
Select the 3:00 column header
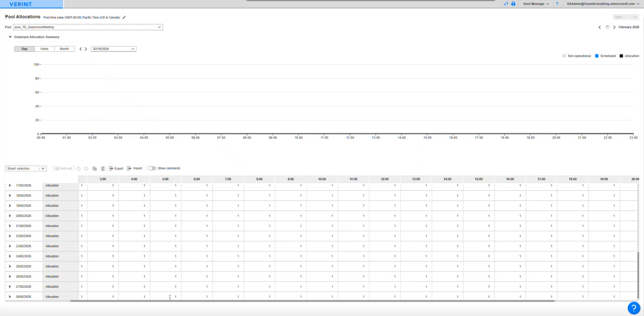click(103, 179)
